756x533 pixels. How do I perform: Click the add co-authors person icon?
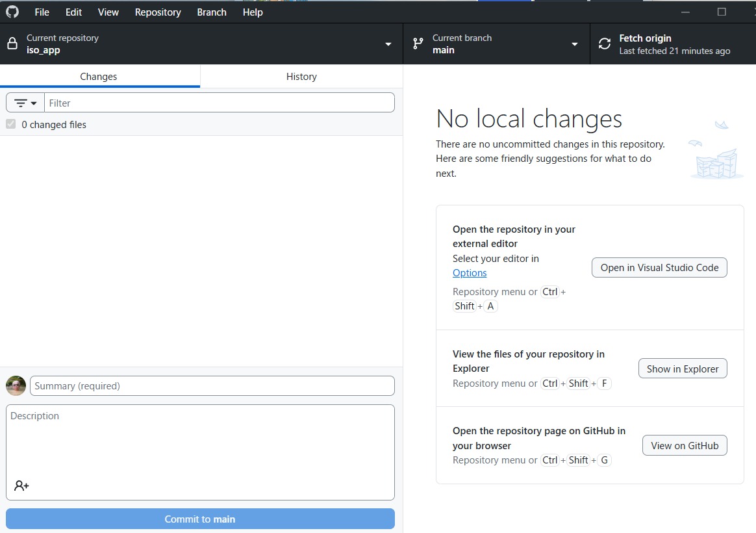click(21, 486)
